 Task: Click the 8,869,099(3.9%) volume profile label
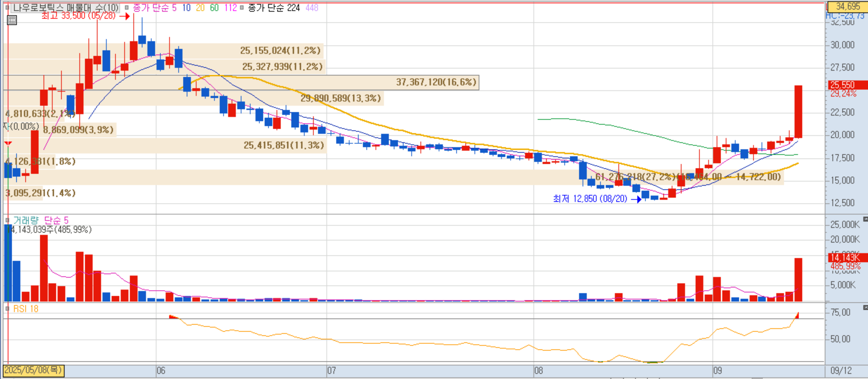[x=79, y=130]
